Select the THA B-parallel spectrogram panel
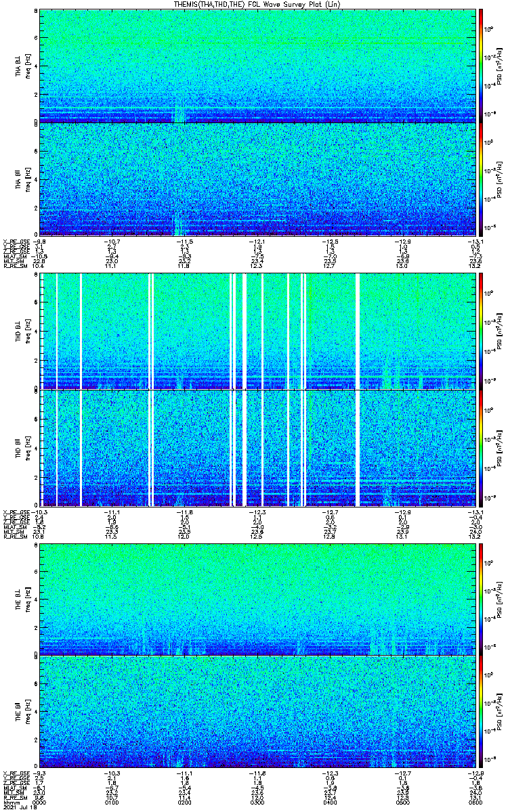This screenshot has height=812, width=508. [x=256, y=179]
